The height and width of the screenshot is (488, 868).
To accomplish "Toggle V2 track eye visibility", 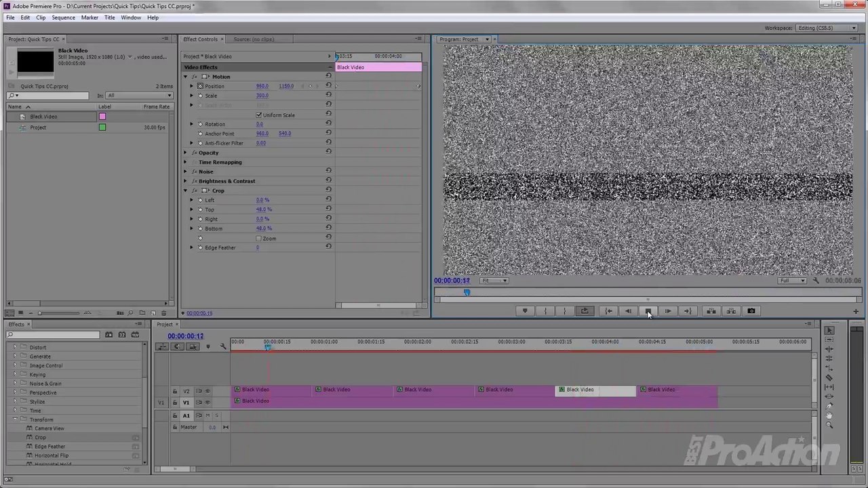I will 208,391.
